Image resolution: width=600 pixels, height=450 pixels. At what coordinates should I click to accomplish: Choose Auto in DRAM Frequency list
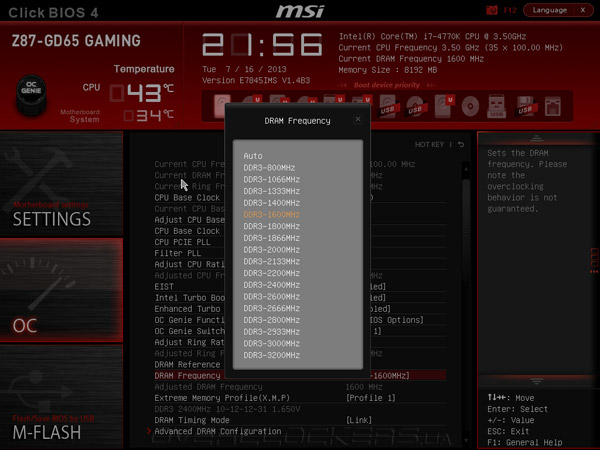point(253,156)
